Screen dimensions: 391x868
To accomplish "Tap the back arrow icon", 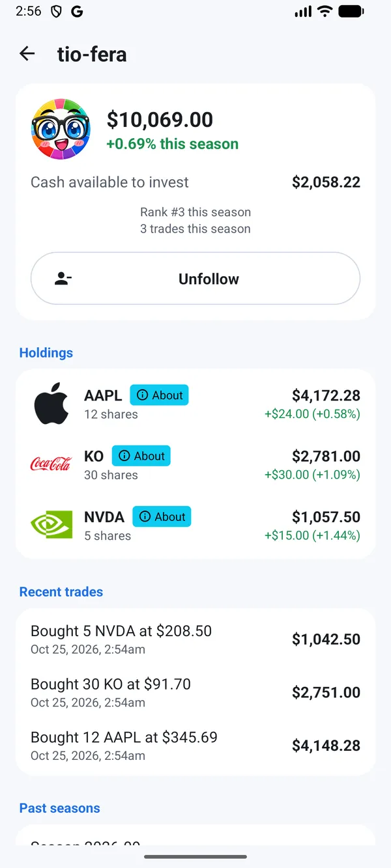I will click(27, 53).
